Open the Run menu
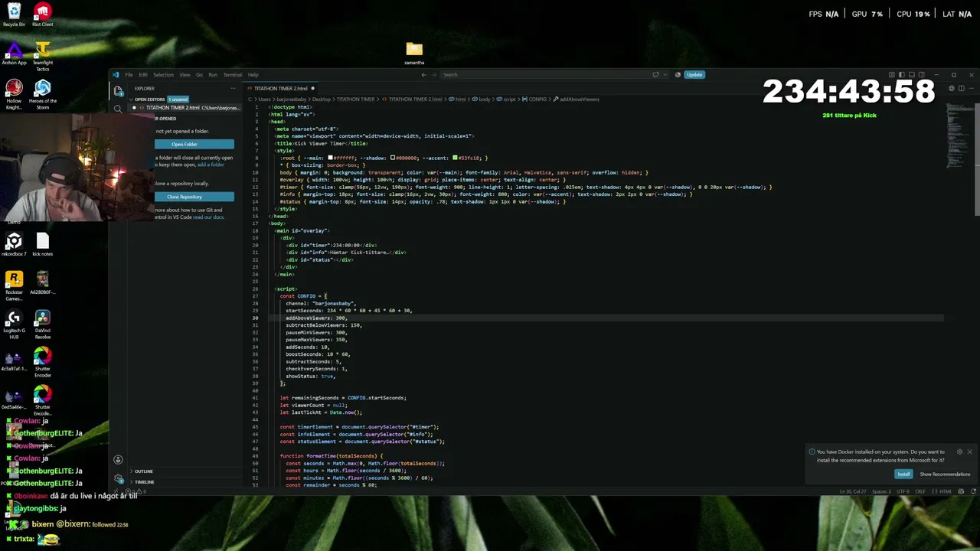980x551 pixels. (213, 75)
